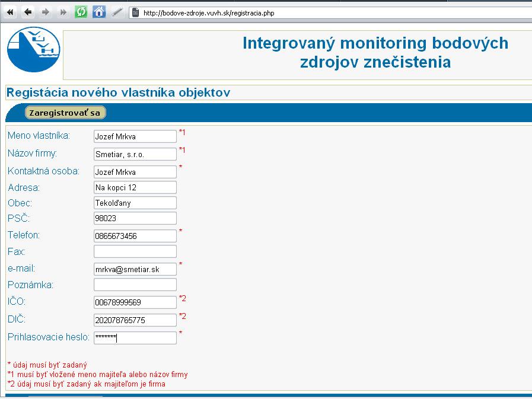Click the title Integrovaný monitoring bodových zdrojov znečistenia

click(x=375, y=53)
